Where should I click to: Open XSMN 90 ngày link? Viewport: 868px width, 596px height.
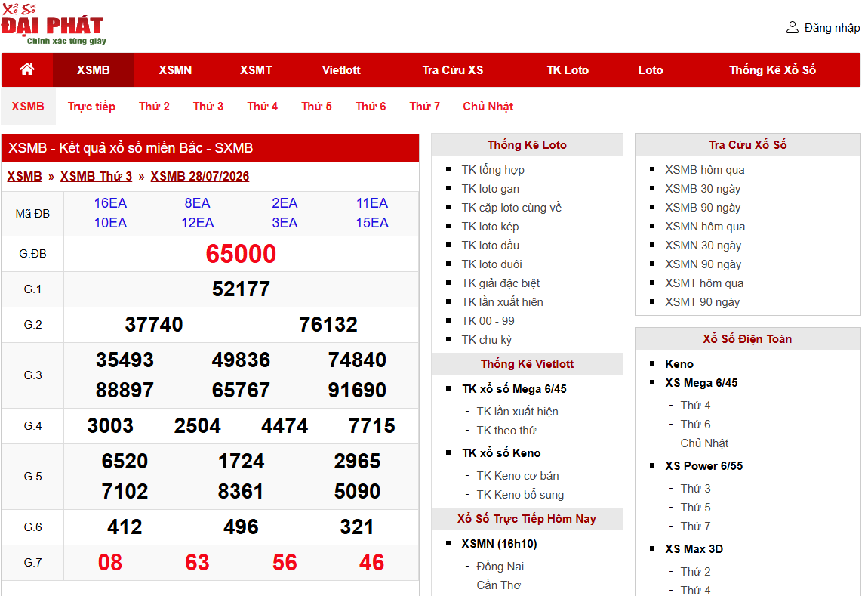(x=703, y=264)
